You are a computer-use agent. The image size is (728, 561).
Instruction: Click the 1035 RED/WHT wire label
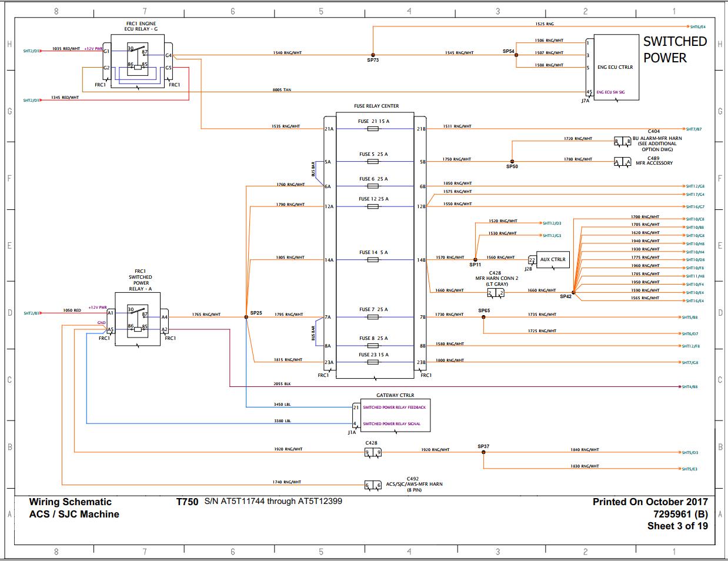tap(66, 49)
